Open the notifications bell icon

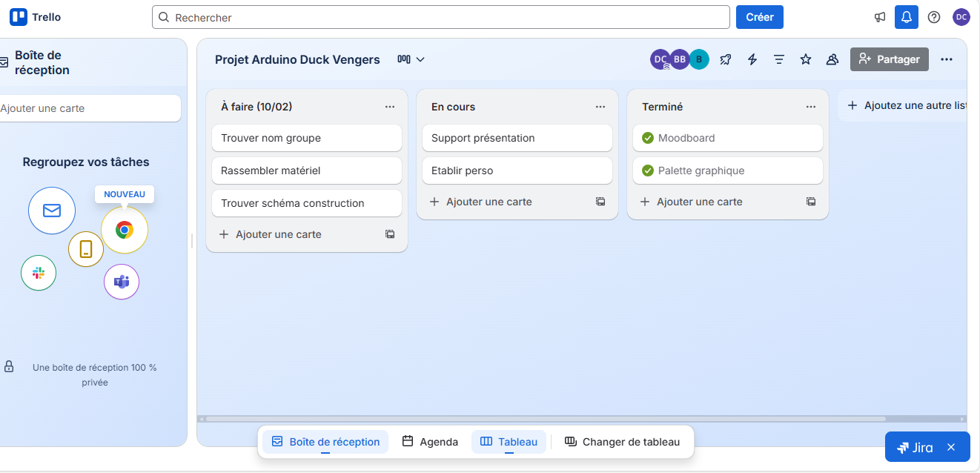[x=906, y=17]
